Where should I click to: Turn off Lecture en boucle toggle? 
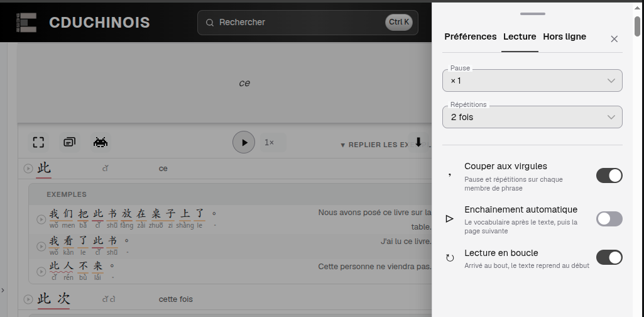tap(609, 257)
